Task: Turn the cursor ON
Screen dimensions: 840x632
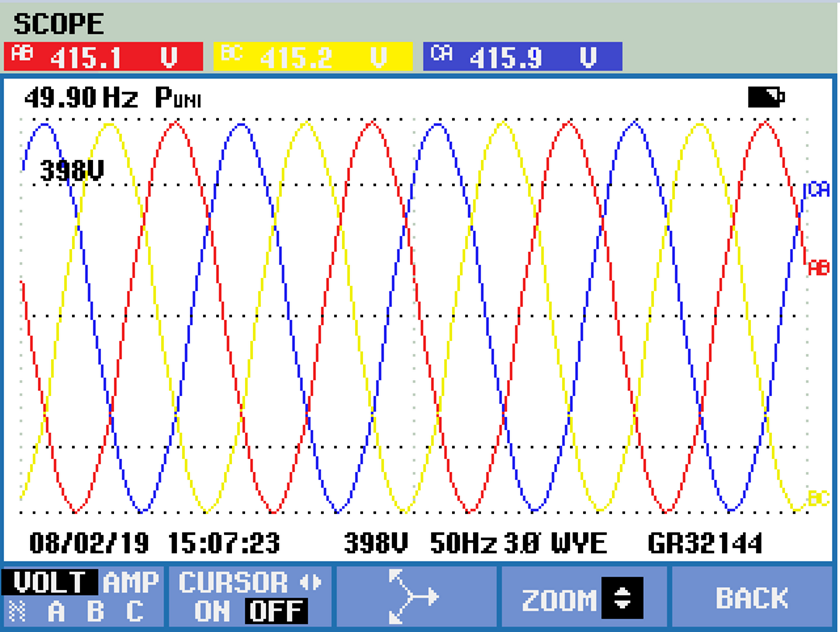Action: (x=212, y=611)
